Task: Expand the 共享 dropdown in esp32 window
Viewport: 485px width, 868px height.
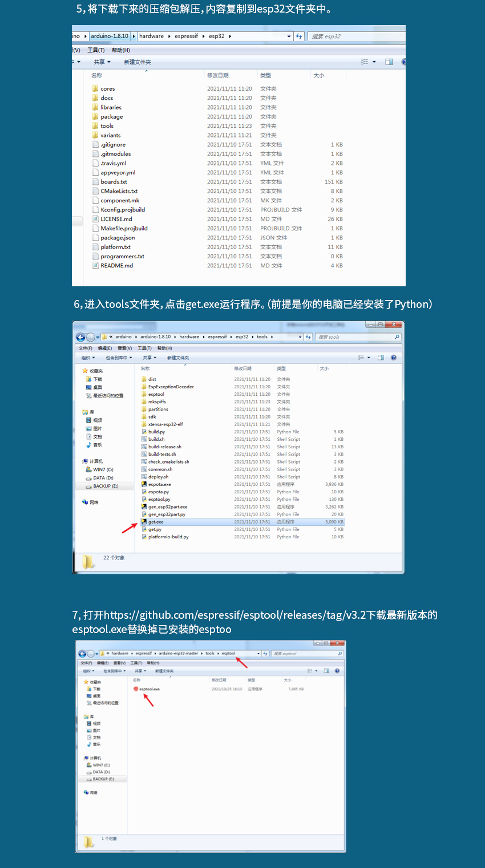Action: [102, 62]
